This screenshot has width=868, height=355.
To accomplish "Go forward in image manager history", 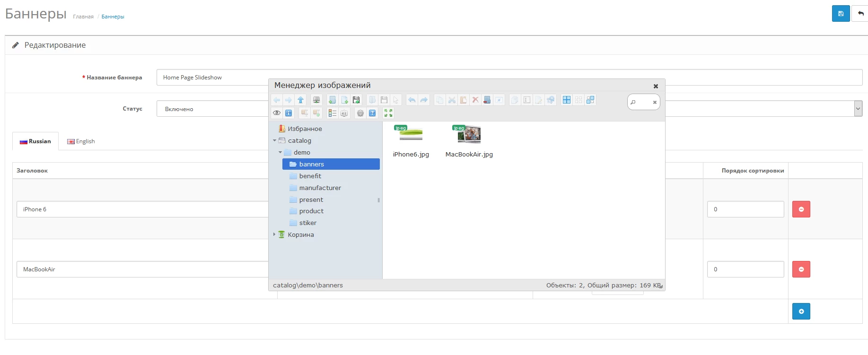I will pyautogui.click(x=289, y=100).
